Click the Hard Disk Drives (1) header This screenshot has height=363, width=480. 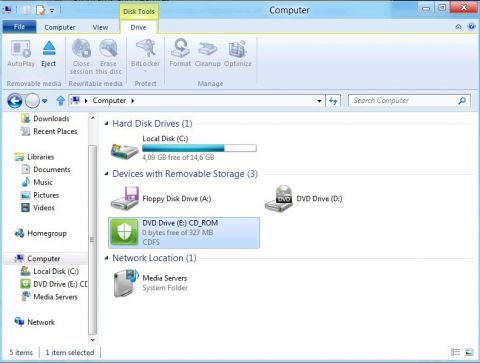(x=152, y=124)
